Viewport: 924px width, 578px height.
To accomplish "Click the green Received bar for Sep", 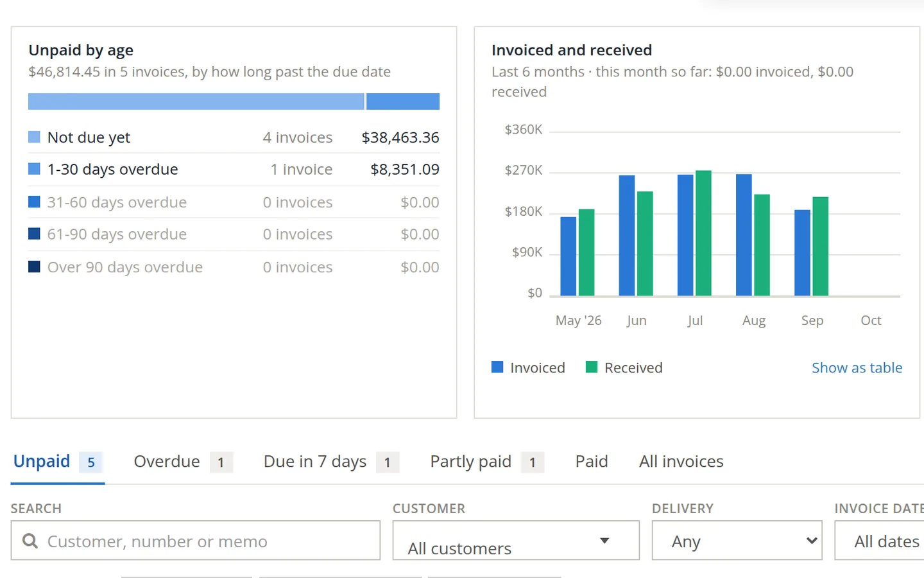I will click(821, 247).
